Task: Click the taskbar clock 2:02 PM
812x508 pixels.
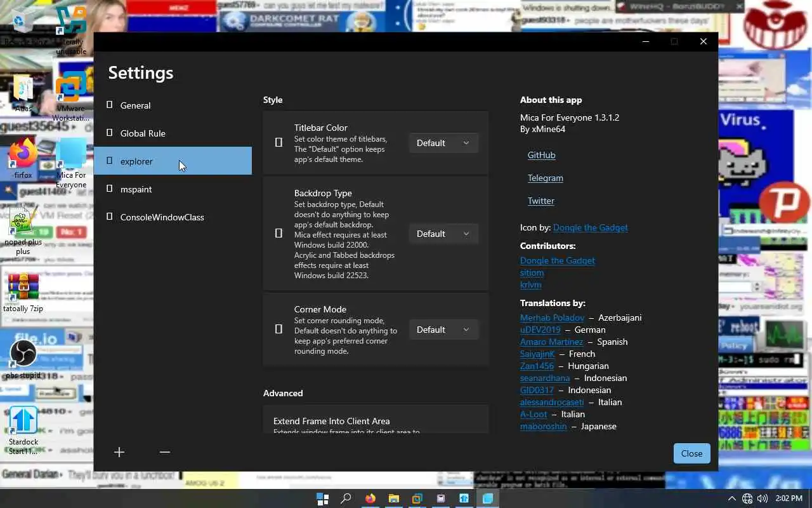Action: (789, 498)
